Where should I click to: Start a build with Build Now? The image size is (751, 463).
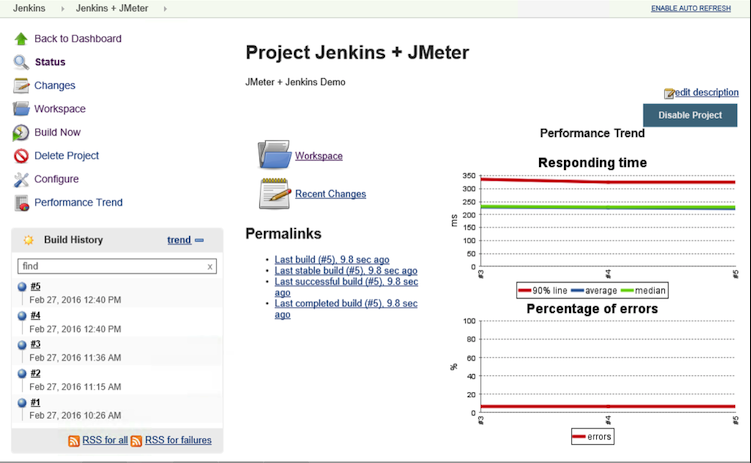click(57, 132)
